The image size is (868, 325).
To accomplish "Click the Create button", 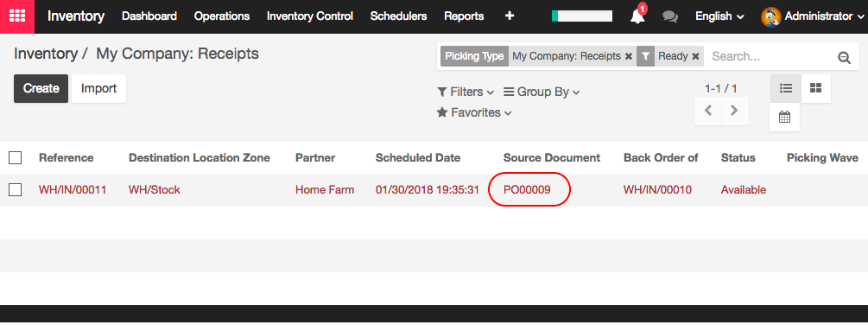I will (x=41, y=88).
